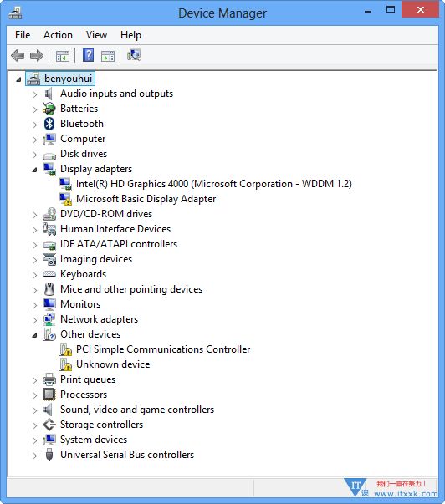Click the Human Interface Devices icon
Screen dimensions: 445x504
[x=49, y=229]
